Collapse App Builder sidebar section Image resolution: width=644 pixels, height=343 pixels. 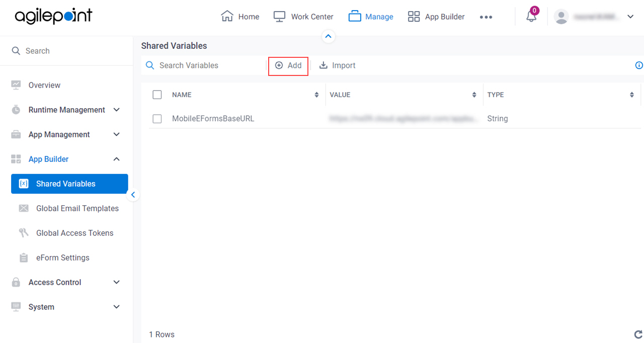point(117,159)
